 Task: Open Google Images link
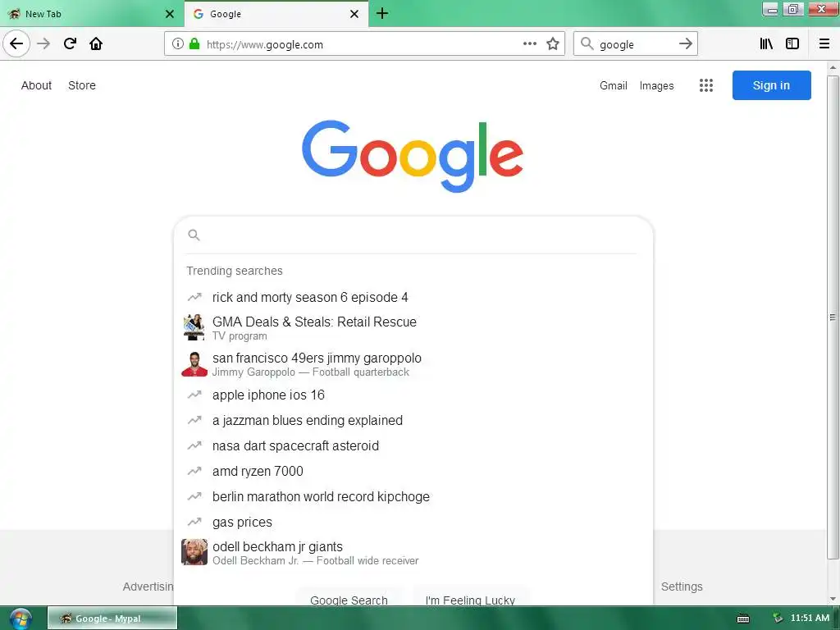click(657, 85)
